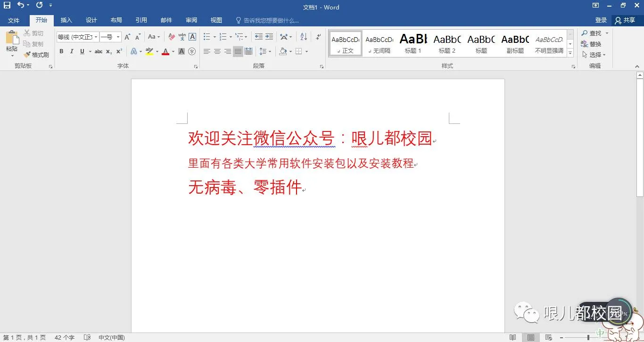Open the numbered list dropdown arrow

click(231, 37)
